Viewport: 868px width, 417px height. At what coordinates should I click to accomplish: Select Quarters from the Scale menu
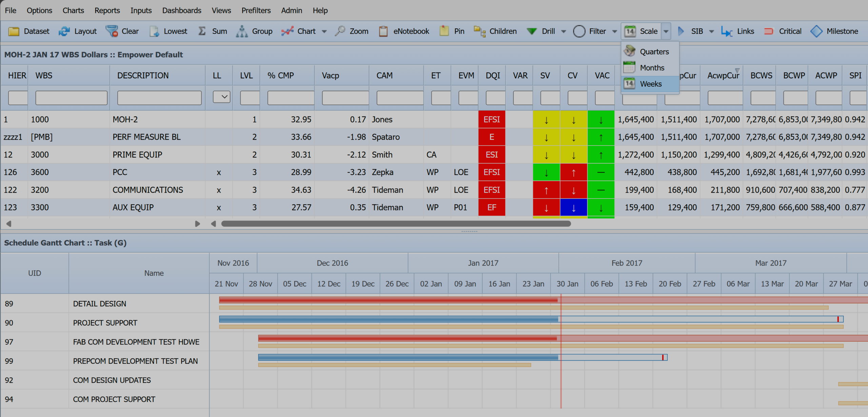pos(654,52)
